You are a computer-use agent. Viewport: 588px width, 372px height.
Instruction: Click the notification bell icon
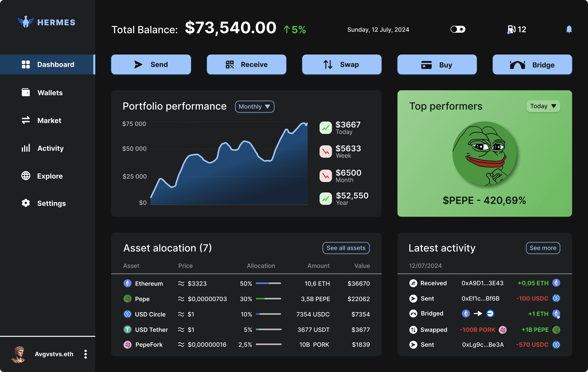[569, 29]
